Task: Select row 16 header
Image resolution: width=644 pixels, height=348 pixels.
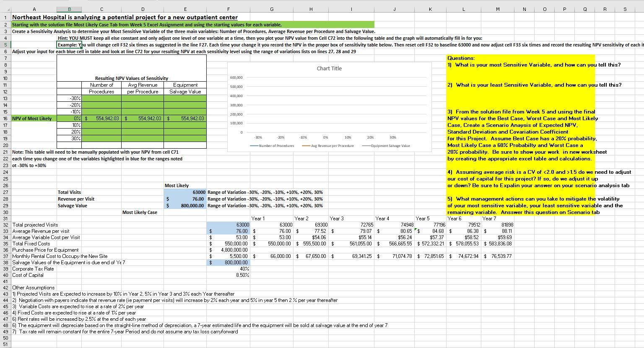Action: 5,119
